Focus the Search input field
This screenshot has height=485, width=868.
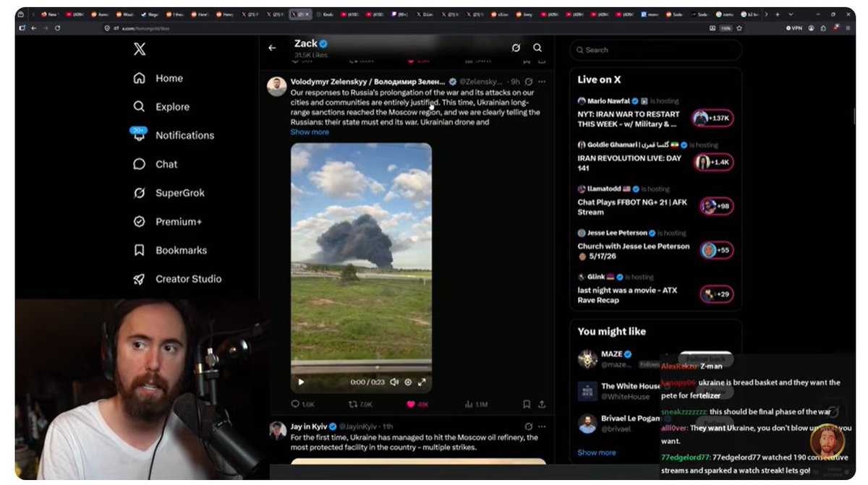point(655,50)
